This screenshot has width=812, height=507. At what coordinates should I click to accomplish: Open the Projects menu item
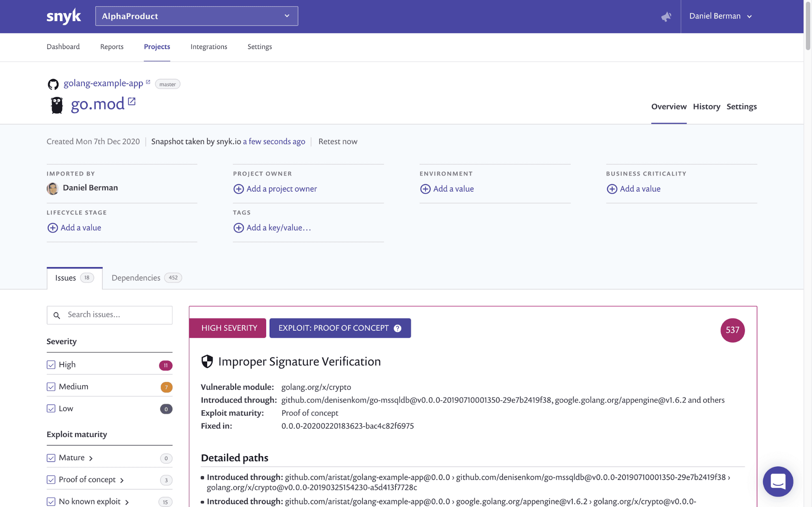pos(157,47)
